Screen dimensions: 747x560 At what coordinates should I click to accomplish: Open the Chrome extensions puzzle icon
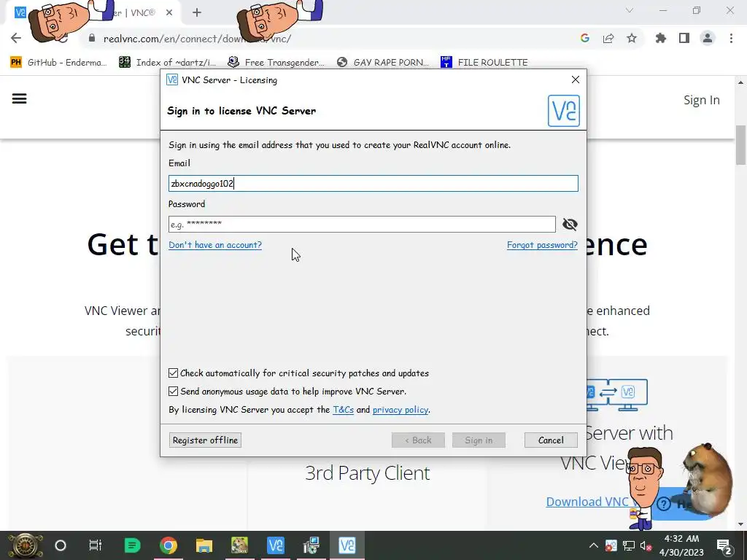[x=661, y=38]
